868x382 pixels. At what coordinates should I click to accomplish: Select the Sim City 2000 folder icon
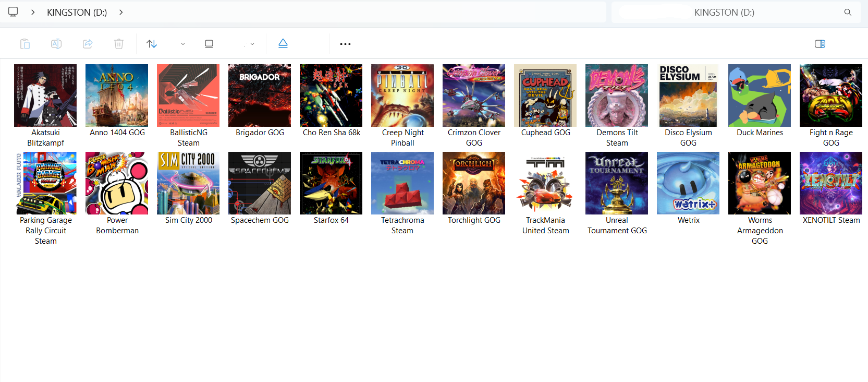(188, 183)
